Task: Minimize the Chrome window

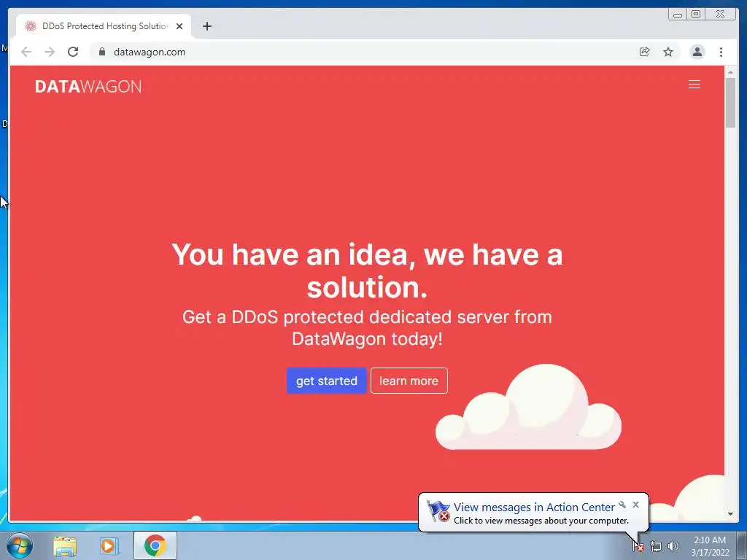Action: pyautogui.click(x=678, y=15)
